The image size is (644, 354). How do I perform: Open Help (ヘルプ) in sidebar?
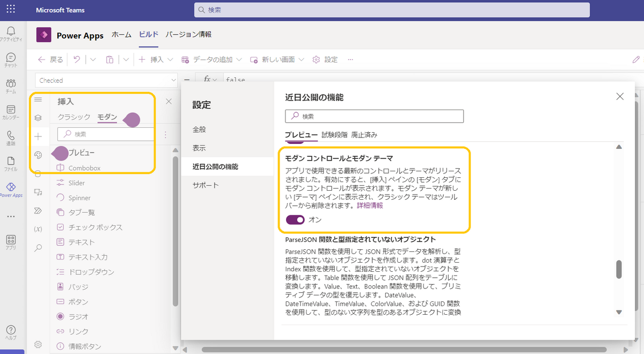tap(11, 333)
